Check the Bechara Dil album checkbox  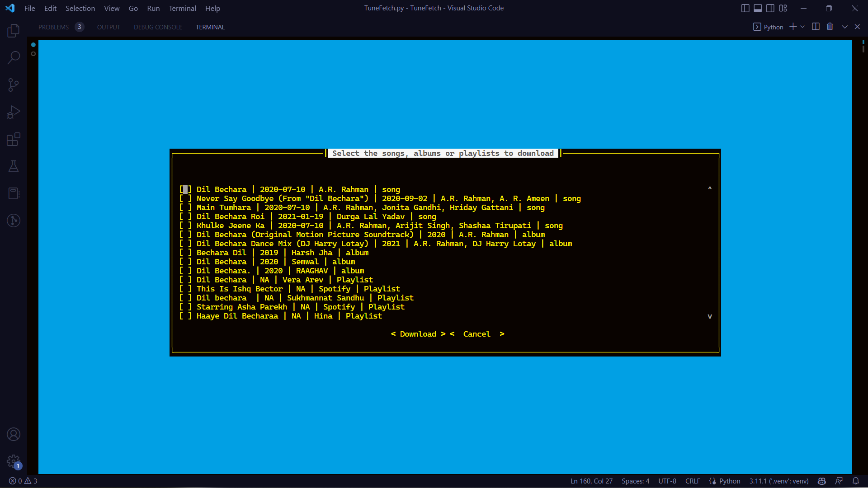click(185, 253)
